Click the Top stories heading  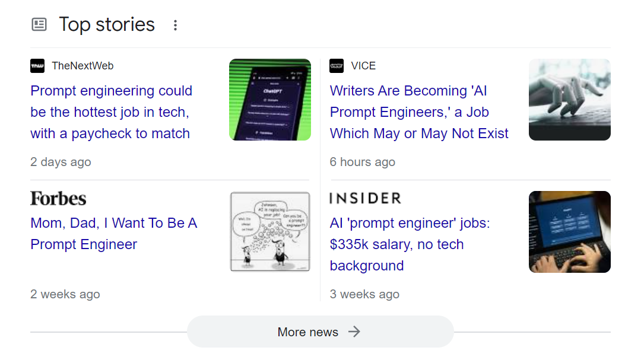107,25
